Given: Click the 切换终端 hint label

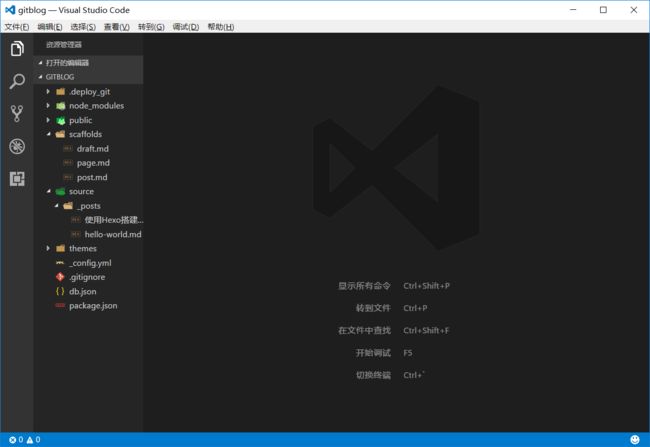Looking at the screenshot, I should click(x=373, y=375).
